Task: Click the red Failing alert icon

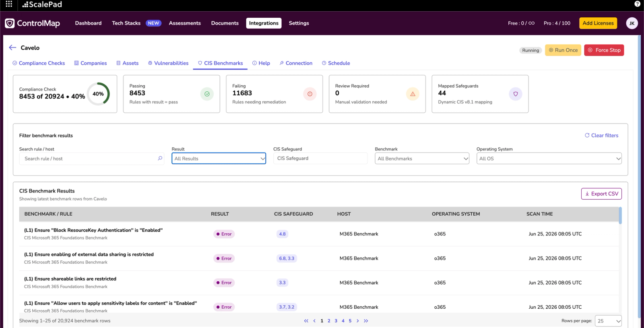Action: coord(310,94)
